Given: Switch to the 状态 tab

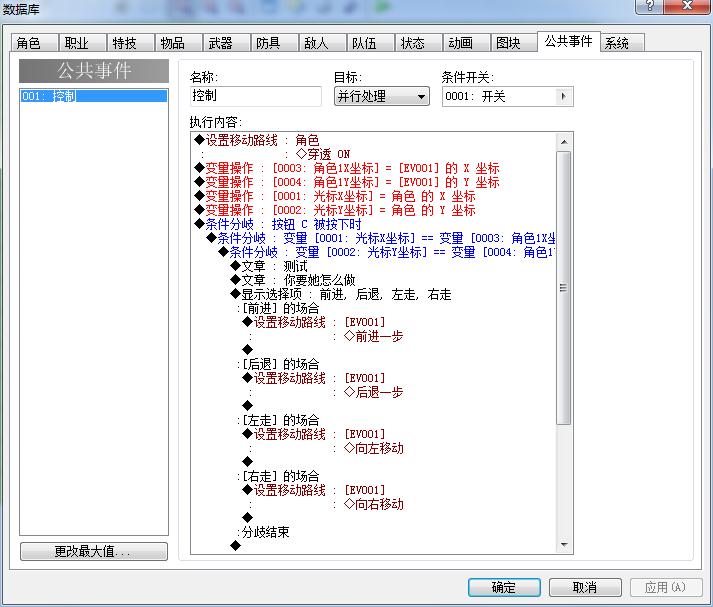Looking at the screenshot, I should coord(418,43).
